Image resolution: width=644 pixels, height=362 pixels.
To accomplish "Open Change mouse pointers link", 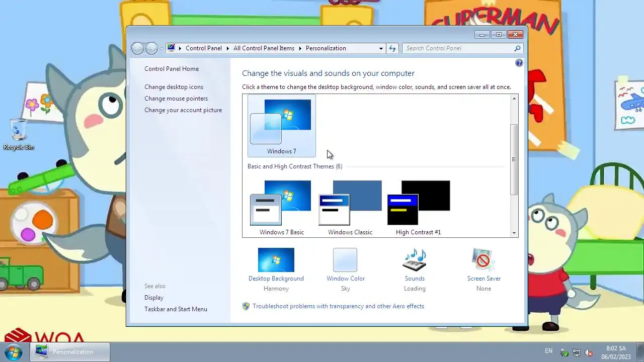I will [176, 99].
